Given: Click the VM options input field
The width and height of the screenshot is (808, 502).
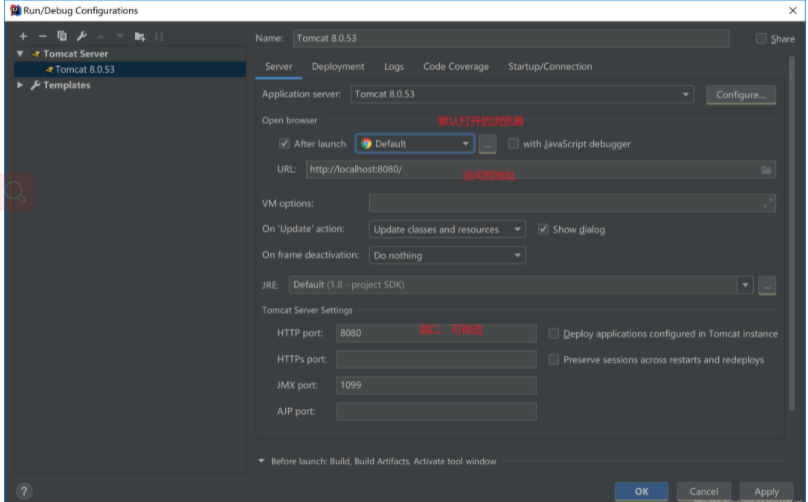Looking at the screenshot, I should (572, 203).
